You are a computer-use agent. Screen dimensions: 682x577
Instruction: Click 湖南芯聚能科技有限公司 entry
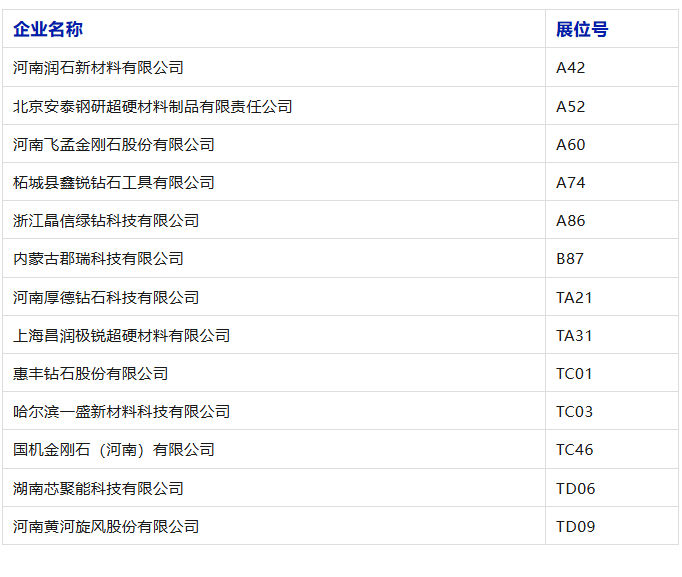[98, 488]
